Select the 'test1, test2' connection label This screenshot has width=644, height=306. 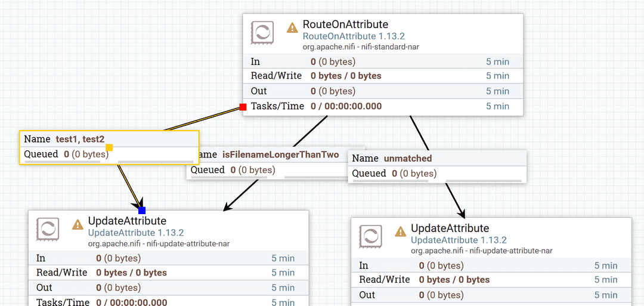(x=109, y=147)
